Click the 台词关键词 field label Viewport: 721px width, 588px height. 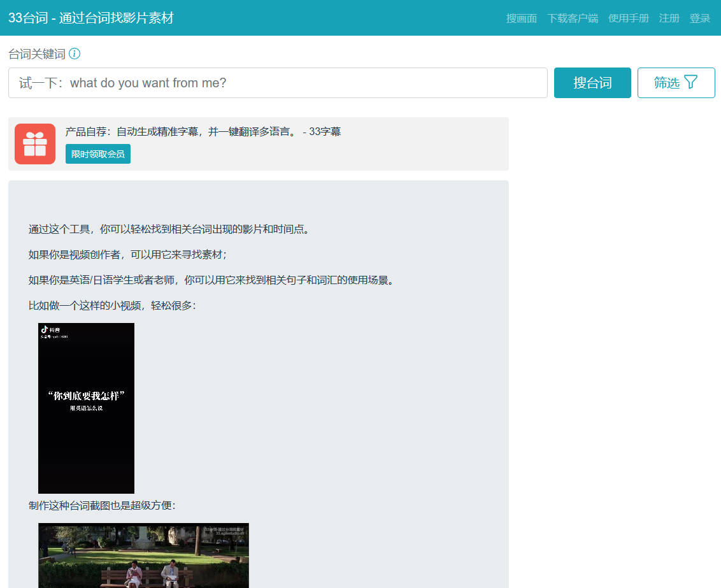coord(37,54)
